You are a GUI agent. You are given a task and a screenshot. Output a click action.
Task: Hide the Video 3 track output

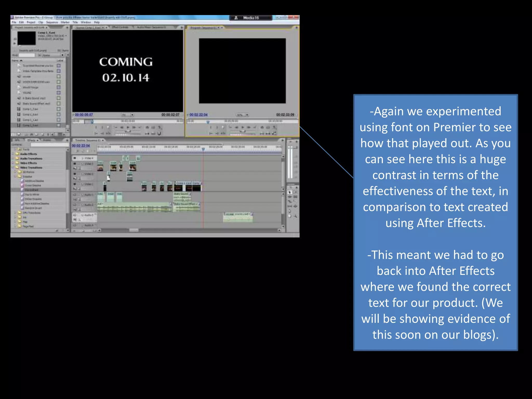[x=75, y=164]
